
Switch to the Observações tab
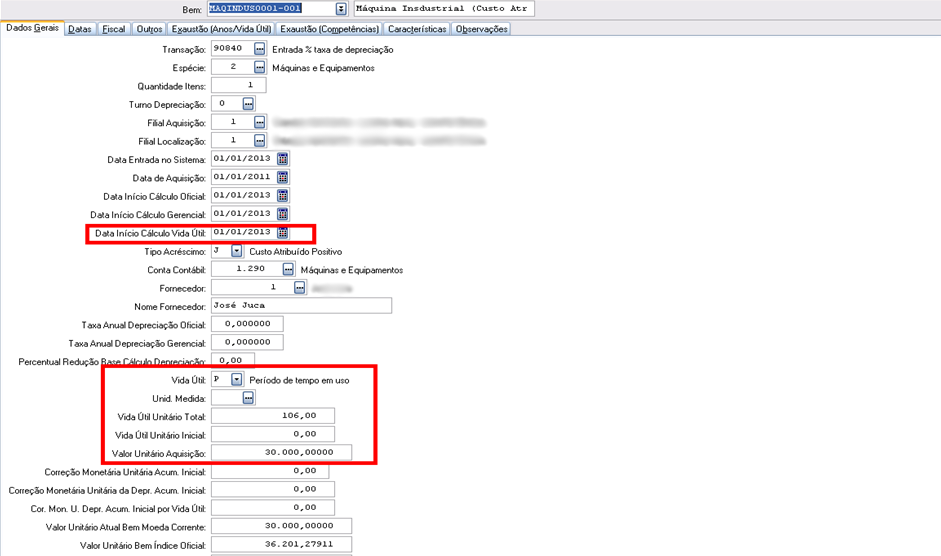pos(481,29)
